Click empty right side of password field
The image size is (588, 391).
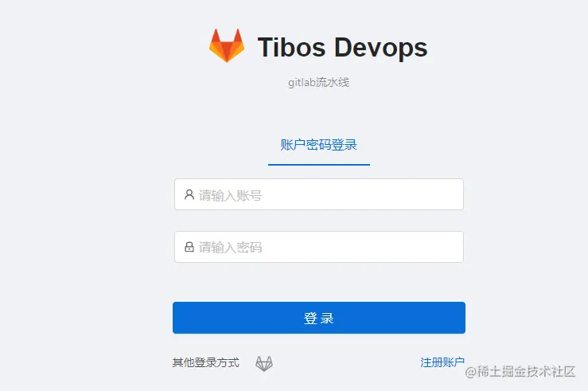tap(375, 247)
